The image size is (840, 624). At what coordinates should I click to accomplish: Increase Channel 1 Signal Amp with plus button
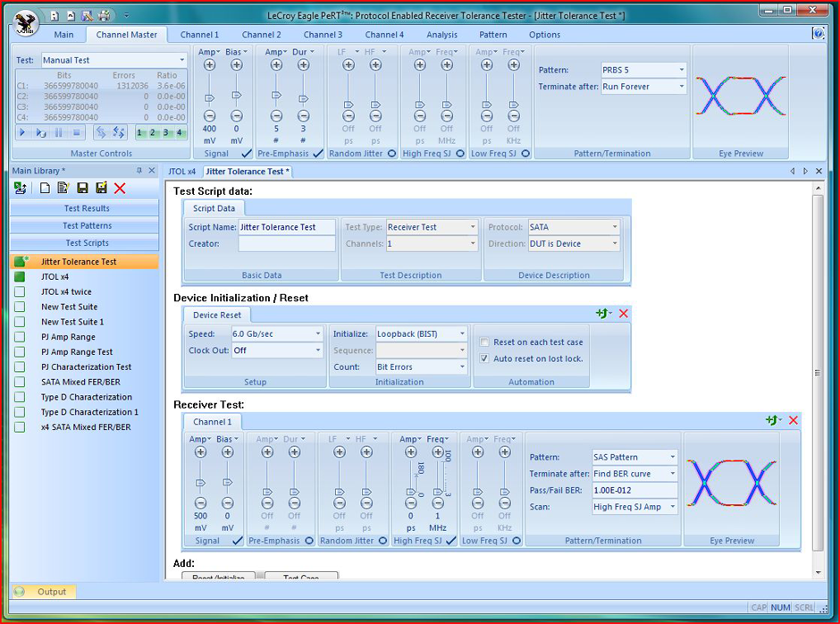200,452
